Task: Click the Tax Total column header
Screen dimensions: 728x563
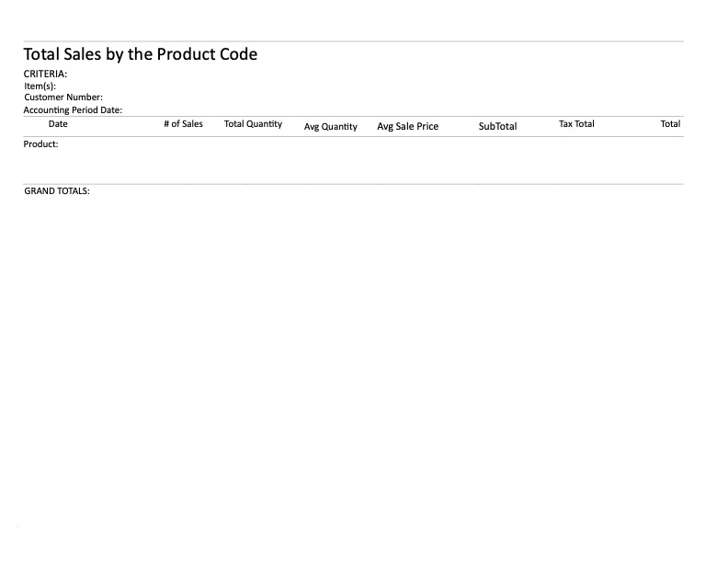Action: pyautogui.click(x=576, y=124)
